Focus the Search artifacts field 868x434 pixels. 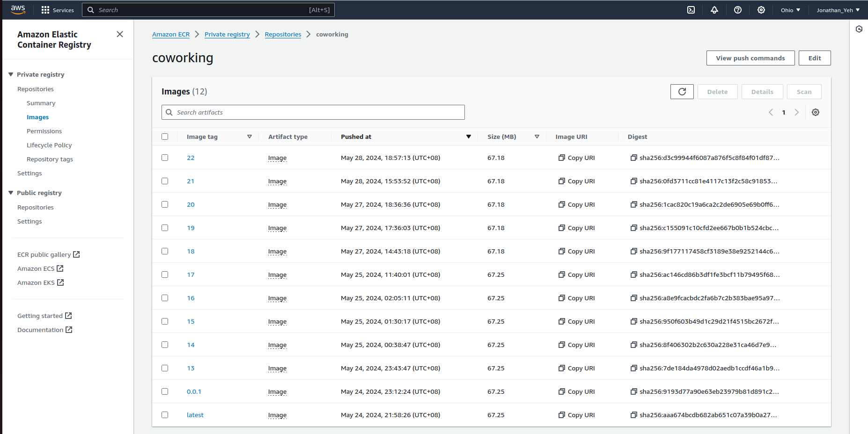click(x=313, y=112)
